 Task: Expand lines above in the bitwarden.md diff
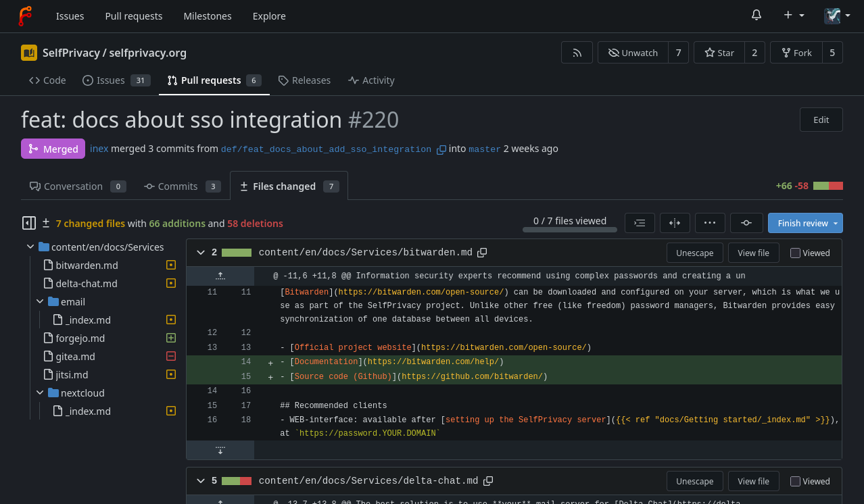tap(220, 276)
